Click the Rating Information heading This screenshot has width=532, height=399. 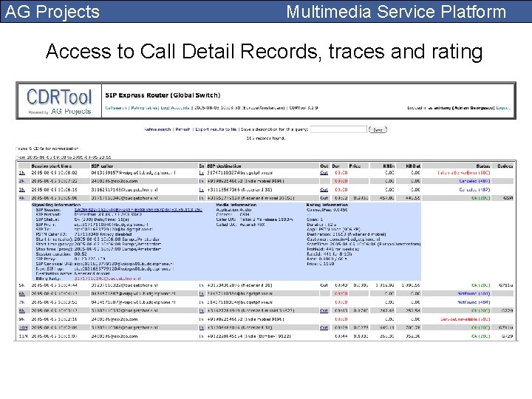click(x=327, y=205)
